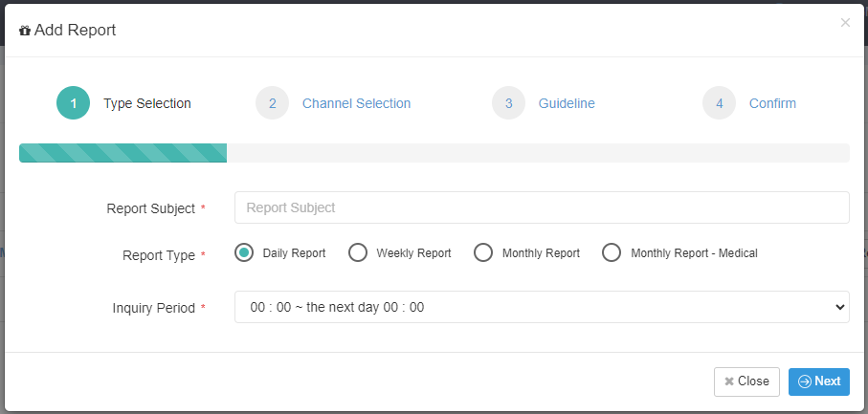
Task: Click the Type Selection step label
Action: pyautogui.click(x=147, y=103)
